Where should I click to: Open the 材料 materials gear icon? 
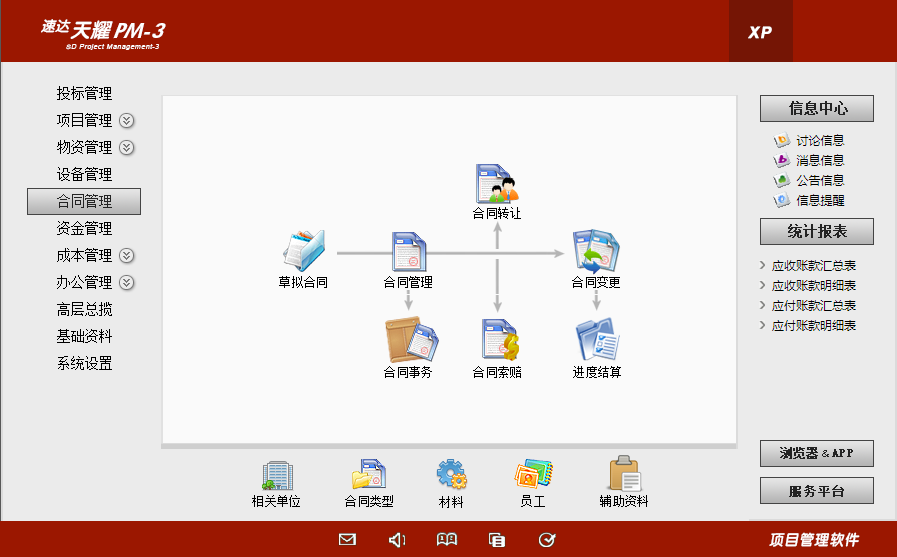click(x=451, y=475)
